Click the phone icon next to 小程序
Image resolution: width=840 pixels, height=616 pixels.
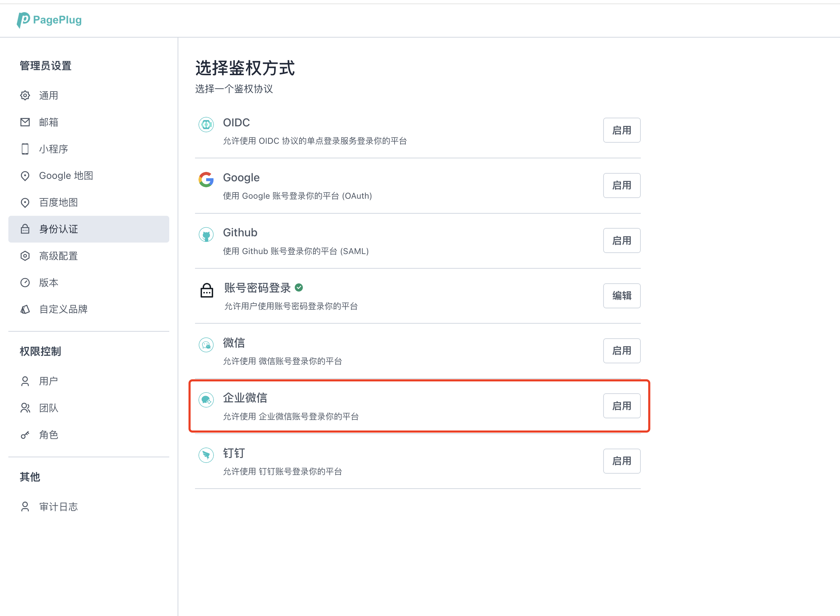25,149
